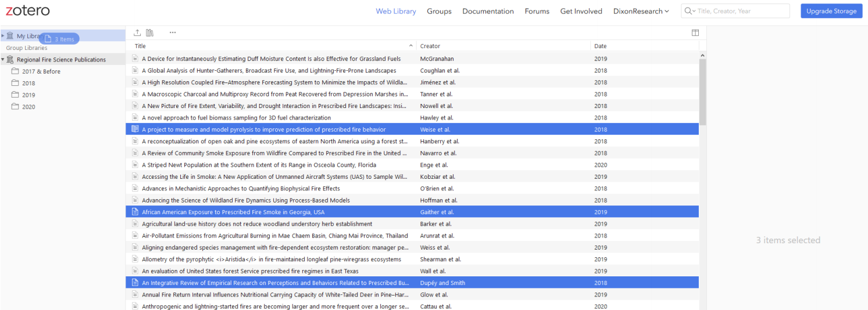Click the Zotero logo
868x310 pixels.
28,11
